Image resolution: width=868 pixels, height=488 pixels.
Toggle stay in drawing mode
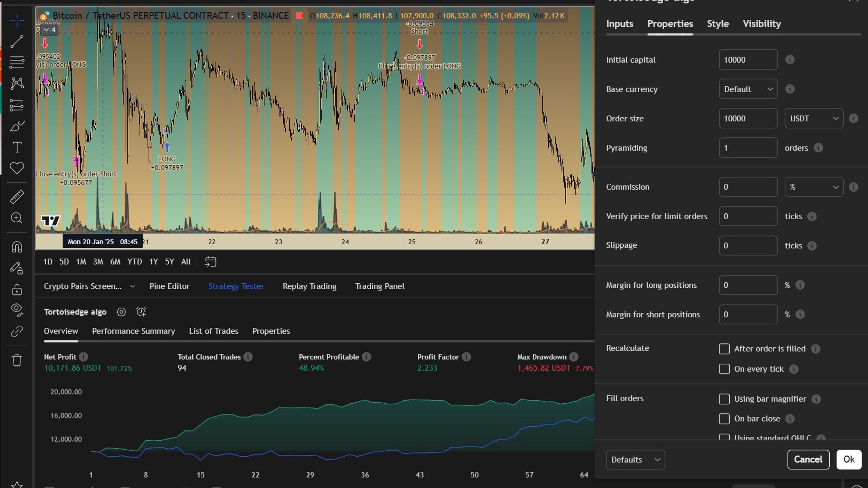click(x=17, y=268)
